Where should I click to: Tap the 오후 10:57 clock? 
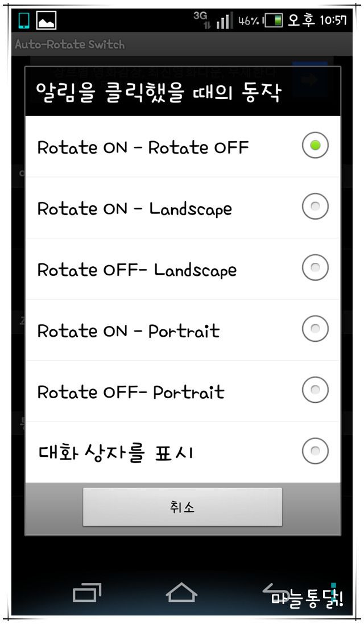pyautogui.click(x=317, y=20)
